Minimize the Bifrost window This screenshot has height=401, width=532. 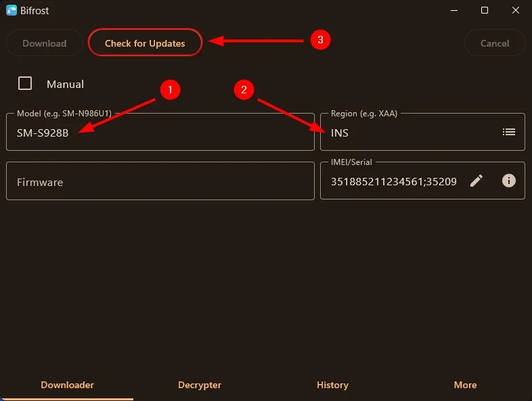coord(454,11)
